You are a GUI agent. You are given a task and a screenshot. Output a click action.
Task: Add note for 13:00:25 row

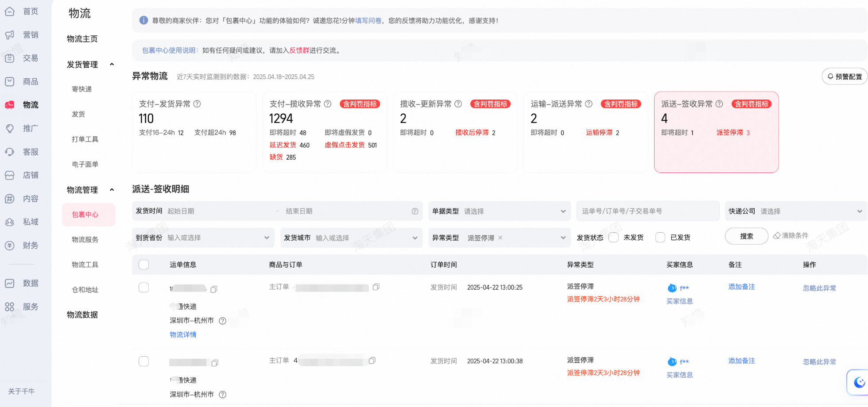[742, 287]
